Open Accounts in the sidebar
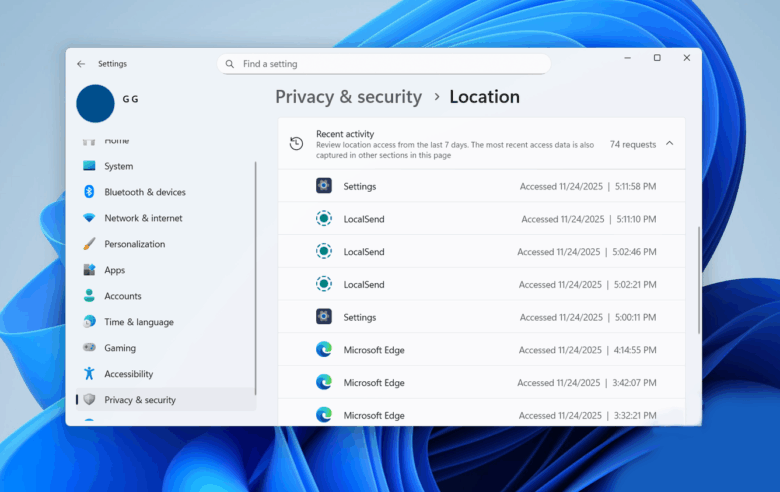The width and height of the screenshot is (780, 492). pos(122,296)
